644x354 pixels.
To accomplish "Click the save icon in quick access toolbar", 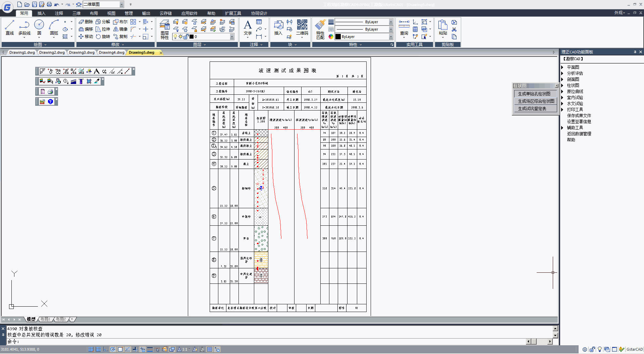I will 34,4.
